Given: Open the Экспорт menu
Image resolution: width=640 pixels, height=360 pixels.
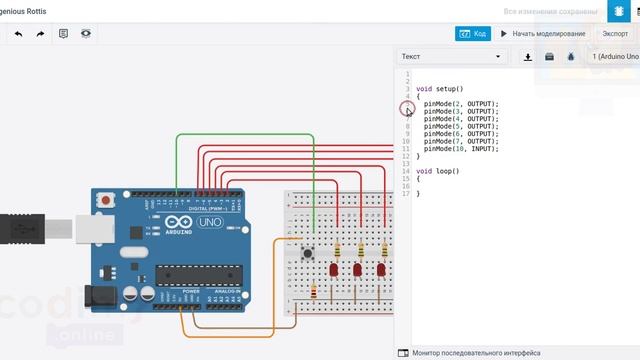Looking at the screenshot, I should (615, 33).
